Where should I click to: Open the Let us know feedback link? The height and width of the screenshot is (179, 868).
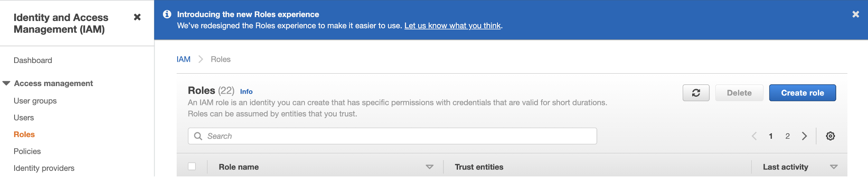(452, 26)
